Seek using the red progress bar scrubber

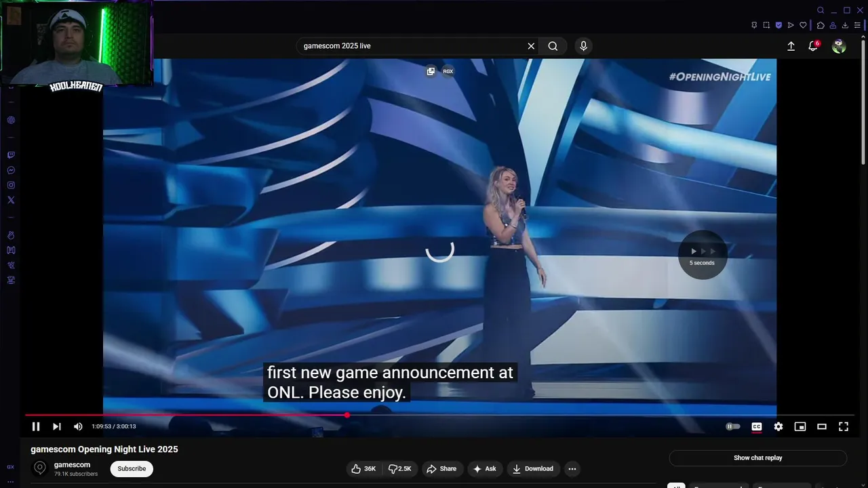pos(347,415)
